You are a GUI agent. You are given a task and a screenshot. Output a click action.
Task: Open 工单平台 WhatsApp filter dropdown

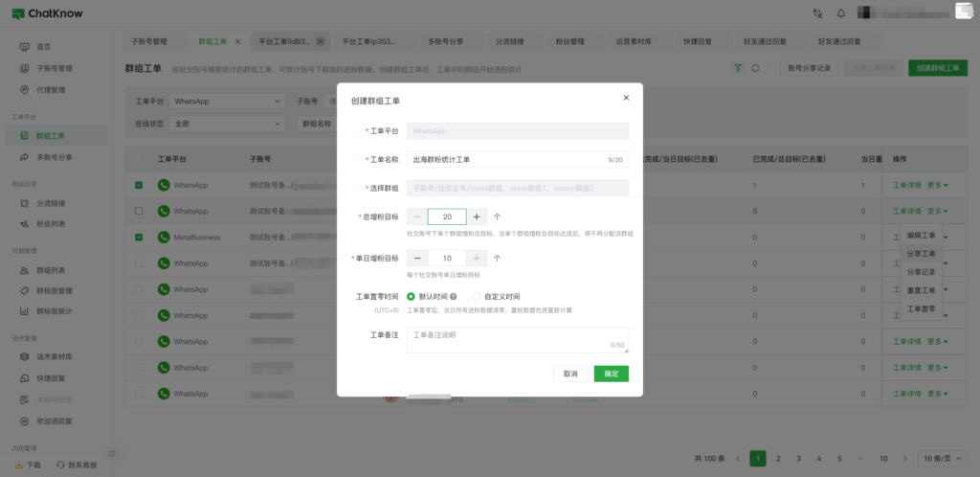tap(228, 102)
